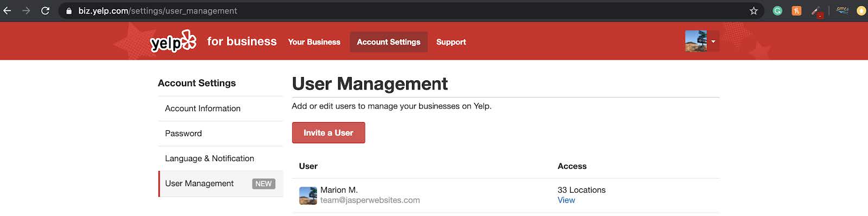Open the orange Honey extension icon
This screenshot has height=216, width=868.
pyautogui.click(x=796, y=11)
